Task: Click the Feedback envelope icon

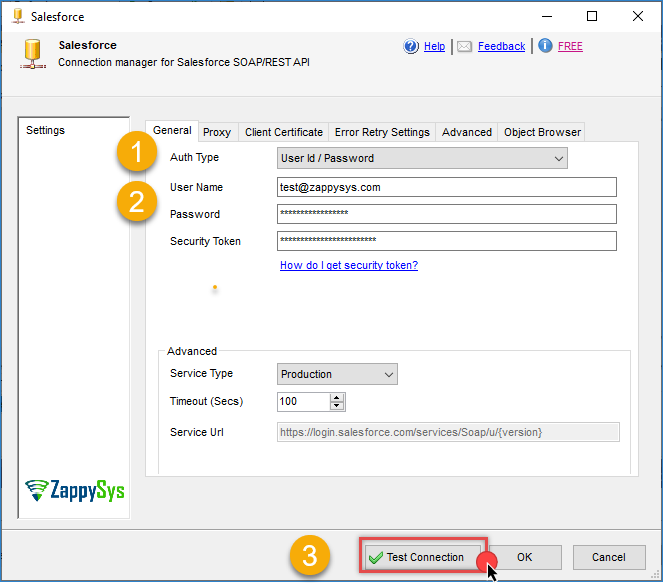Action: 464,47
